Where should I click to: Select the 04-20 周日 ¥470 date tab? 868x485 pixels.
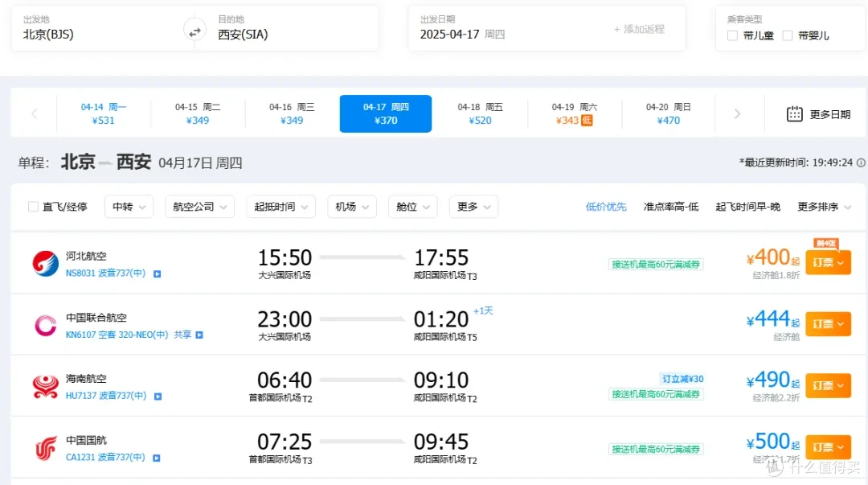tap(668, 113)
